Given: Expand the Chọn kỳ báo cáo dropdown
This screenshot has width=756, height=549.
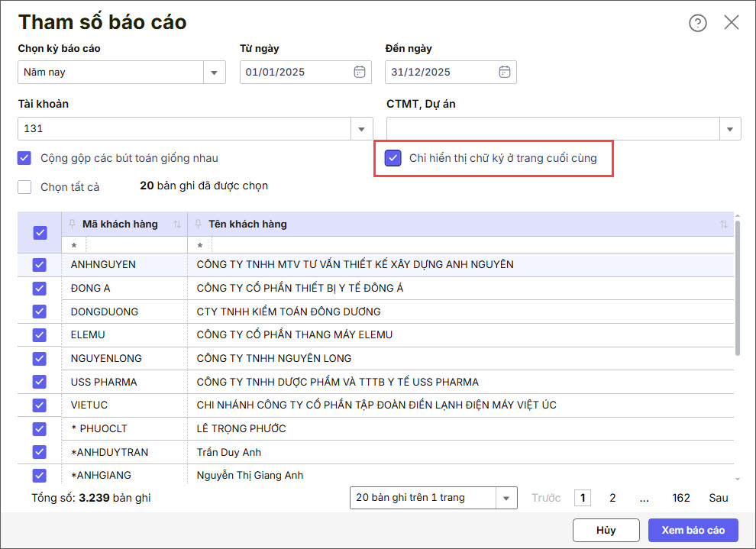Looking at the screenshot, I should 215,73.
